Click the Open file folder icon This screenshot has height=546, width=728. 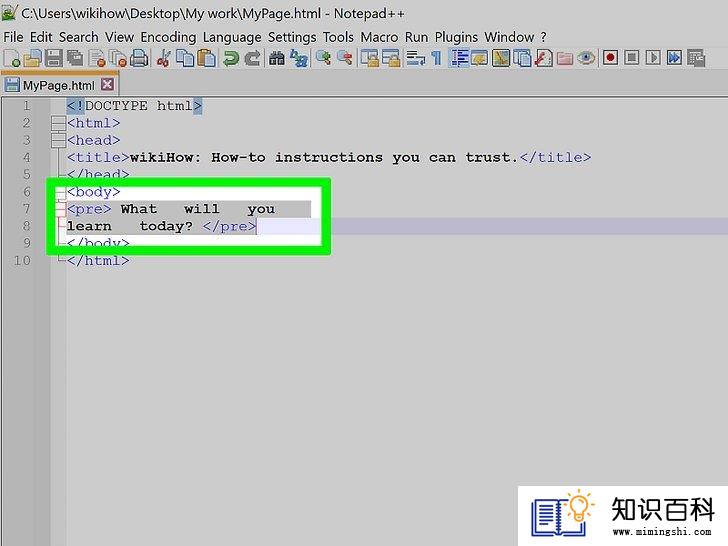33,58
